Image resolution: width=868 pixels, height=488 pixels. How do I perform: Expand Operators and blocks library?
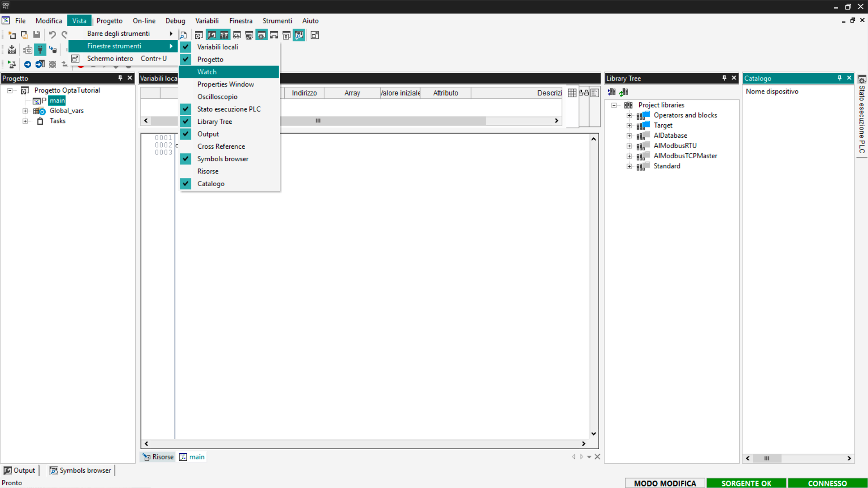pos(629,115)
